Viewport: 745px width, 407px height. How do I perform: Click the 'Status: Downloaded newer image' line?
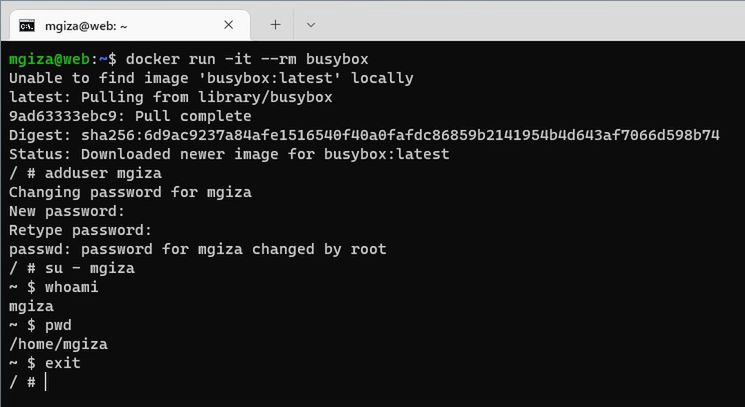click(x=229, y=154)
